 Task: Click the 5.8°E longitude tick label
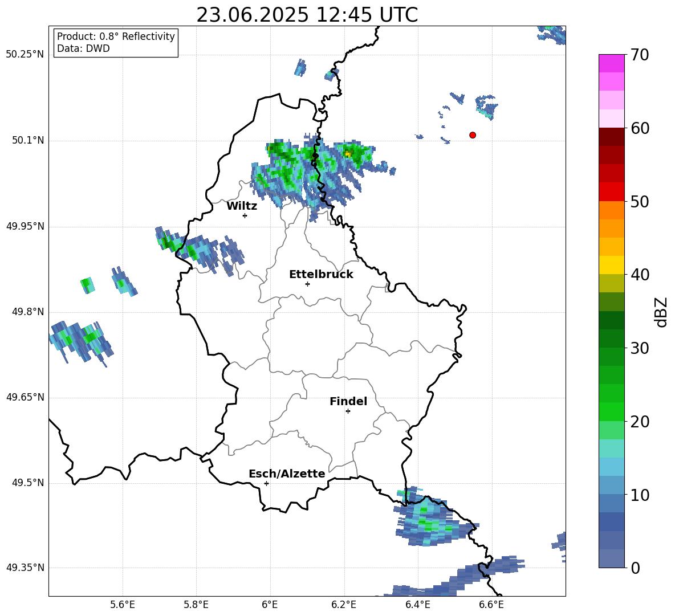pos(196,605)
